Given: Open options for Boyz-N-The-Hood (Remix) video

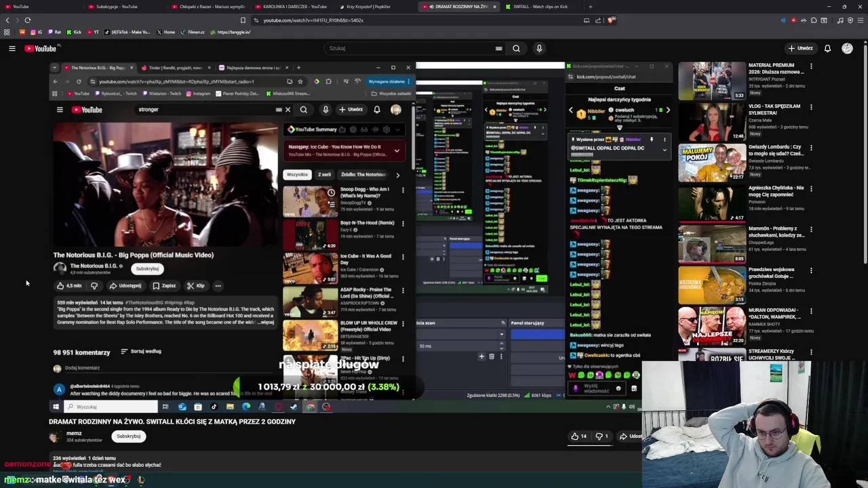Looking at the screenshot, I should point(403,223).
